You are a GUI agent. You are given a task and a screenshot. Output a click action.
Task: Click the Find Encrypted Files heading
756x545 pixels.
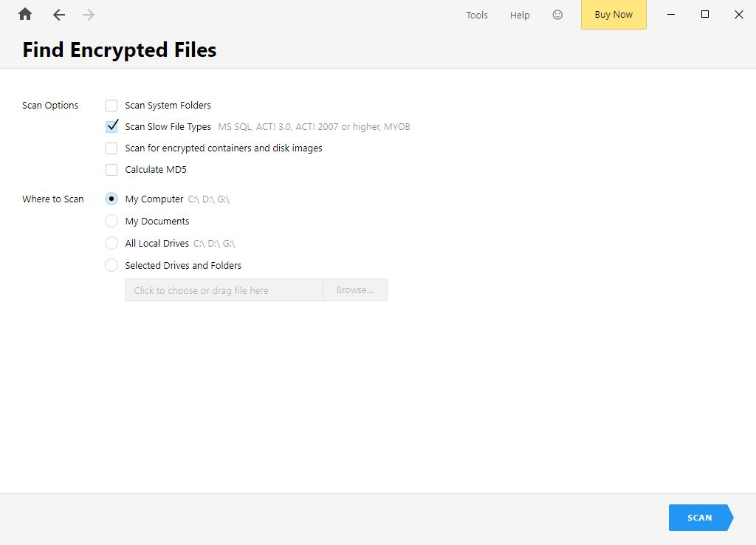(120, 49)
